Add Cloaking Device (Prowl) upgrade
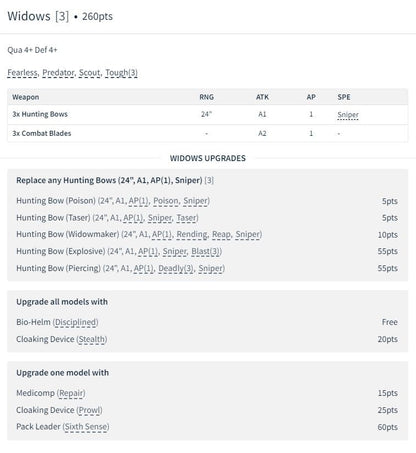Viewport: 416px width, 453px height. [x=207, y=410]
